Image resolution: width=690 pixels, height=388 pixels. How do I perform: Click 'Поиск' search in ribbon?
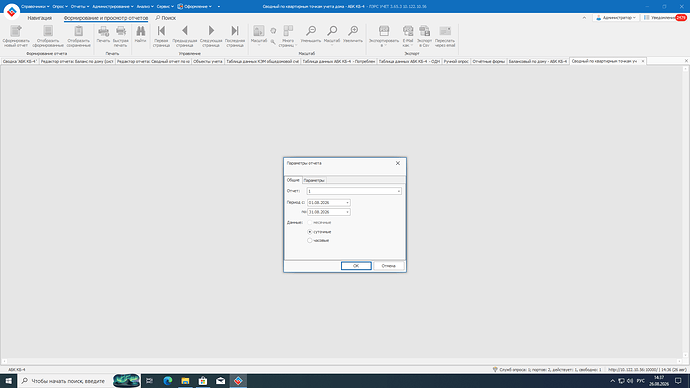click(x=165, y=18)
